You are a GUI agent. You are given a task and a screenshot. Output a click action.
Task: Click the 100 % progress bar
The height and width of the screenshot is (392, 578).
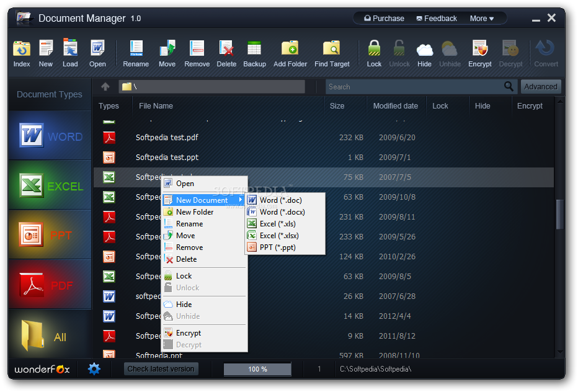(257, 369)
